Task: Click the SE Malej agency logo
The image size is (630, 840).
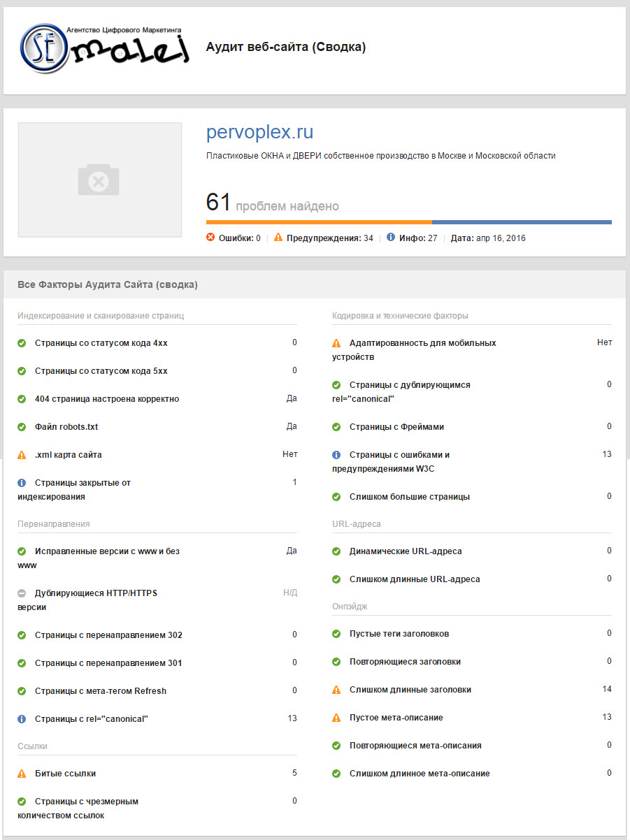Action: pos(105,48)
